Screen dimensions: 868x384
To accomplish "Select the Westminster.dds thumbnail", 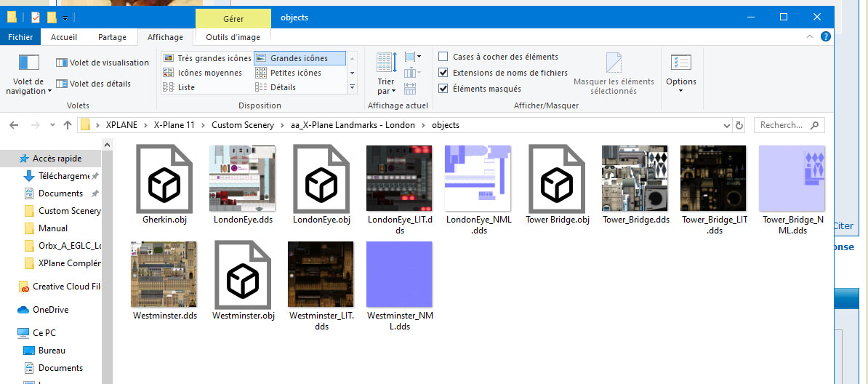I will 164,275.
